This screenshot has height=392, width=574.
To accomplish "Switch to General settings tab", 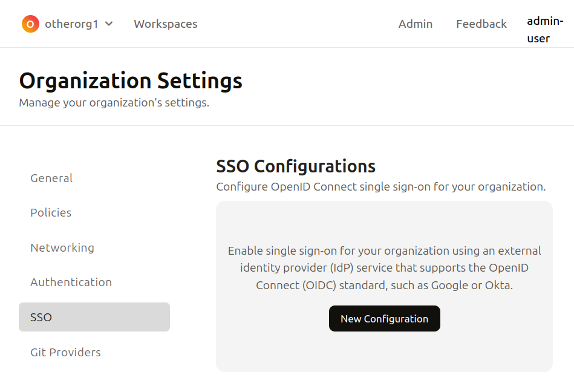I will pyautogui.click(x=51, y=178).
